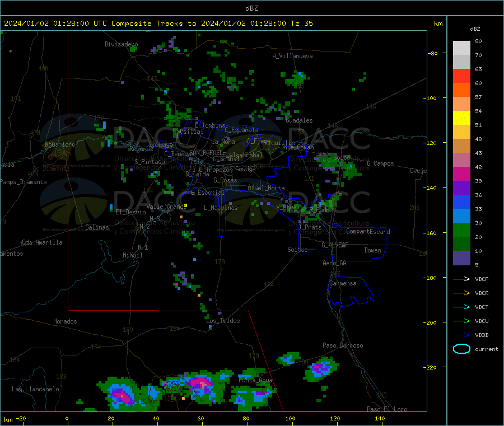This screenshot has height=426, width=504.
Task: Click the G_Campos map label
Action: click(x=380, y=163)
